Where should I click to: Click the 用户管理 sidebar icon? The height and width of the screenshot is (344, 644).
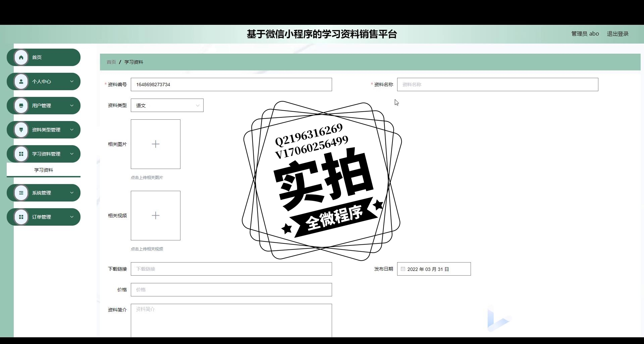pos(21,106)
